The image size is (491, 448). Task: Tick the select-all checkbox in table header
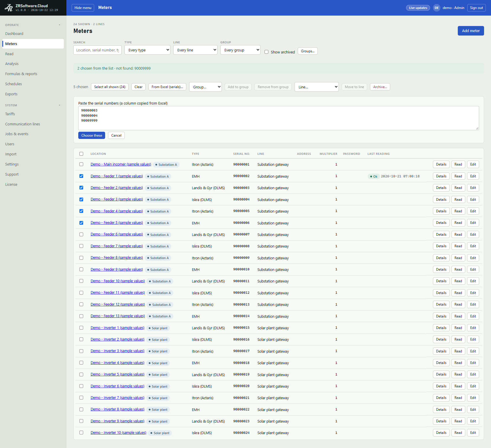click(81, 154)
